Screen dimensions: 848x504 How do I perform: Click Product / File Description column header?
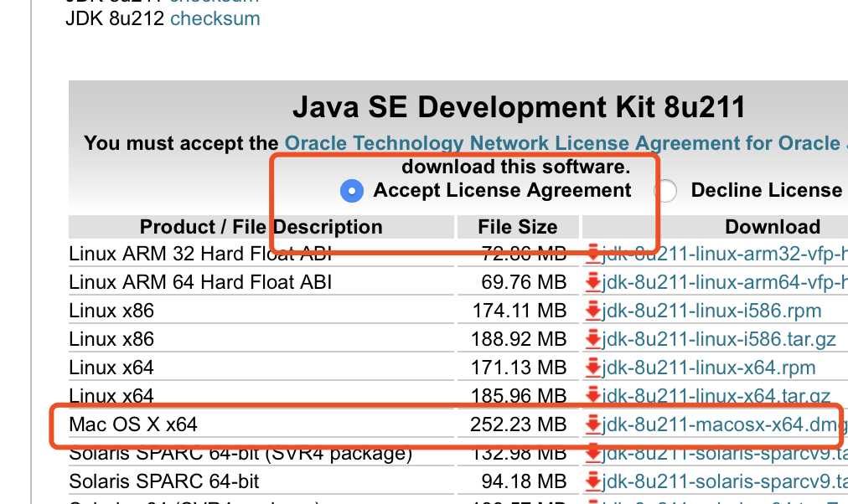pos(261,227)
